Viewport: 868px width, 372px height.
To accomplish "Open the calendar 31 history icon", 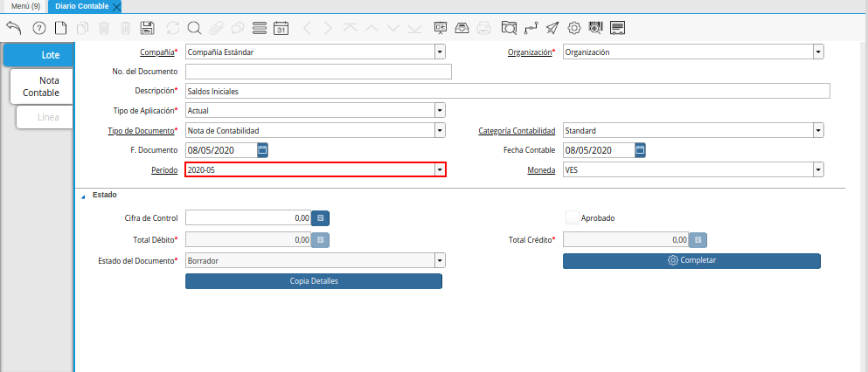I will point(281,28).
